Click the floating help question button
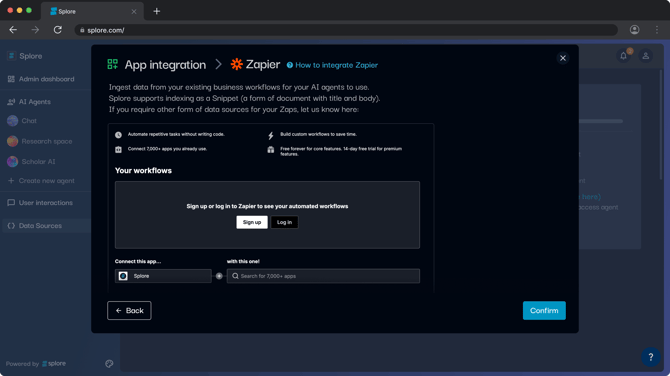670x376 pixels. [x=650, y=357]
